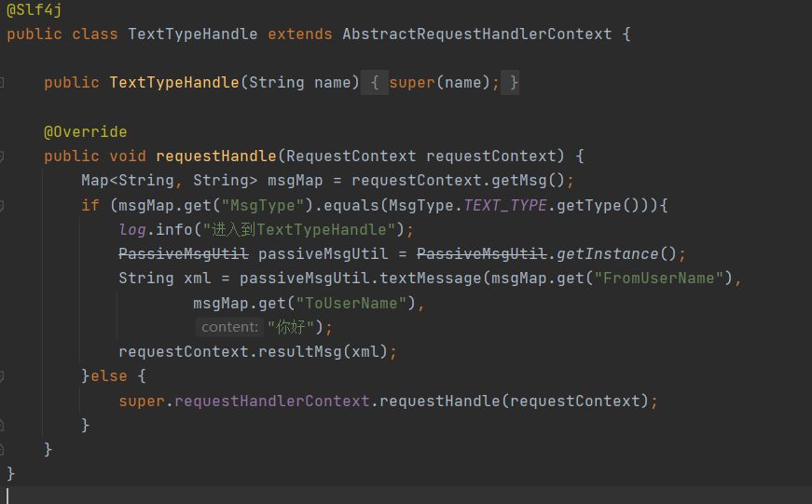812x504 pixels.
Task: Click the italic 'log' field
Action: (x=132, y=230)
